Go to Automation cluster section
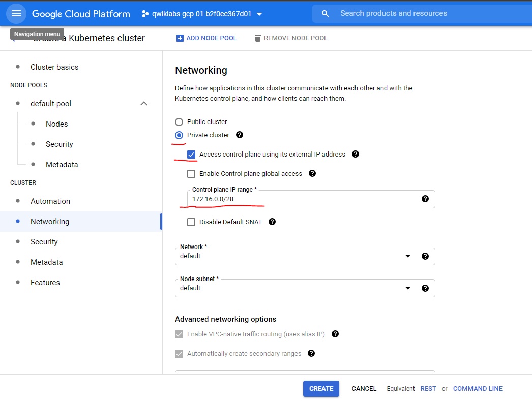 50,201
